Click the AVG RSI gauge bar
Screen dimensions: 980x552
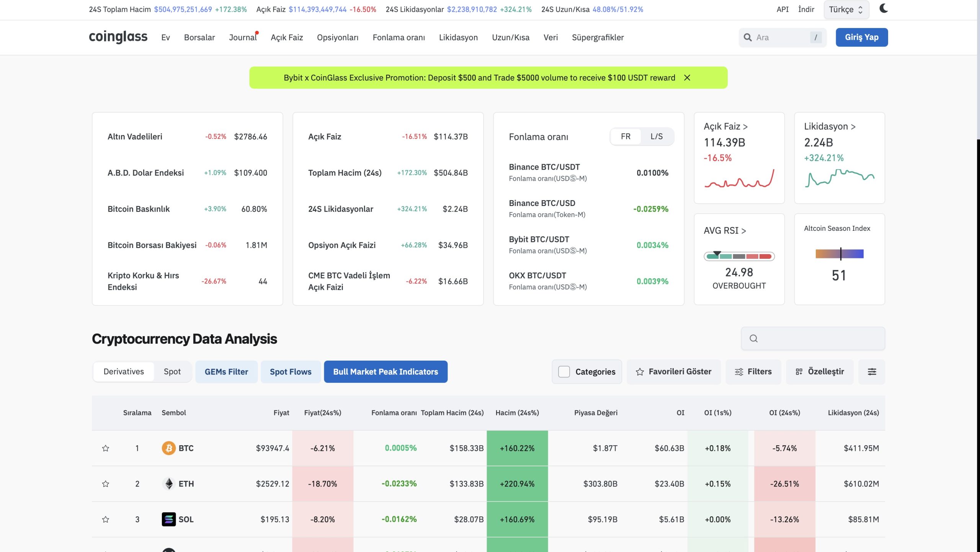click(739, 256)
